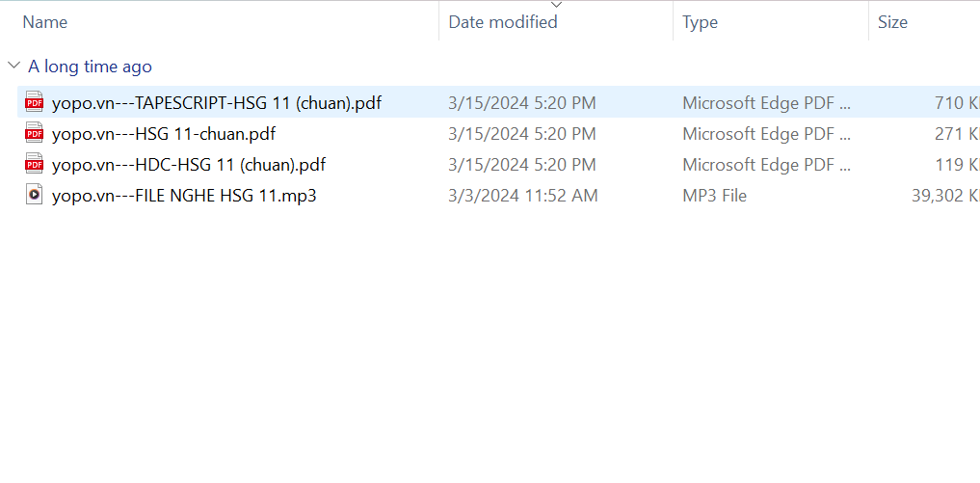Viewport: 980px width, 483px height.
Task: Click the 119 size value of the HDC-HSG file
Action: pyautogui.click(x=956, y=165)
